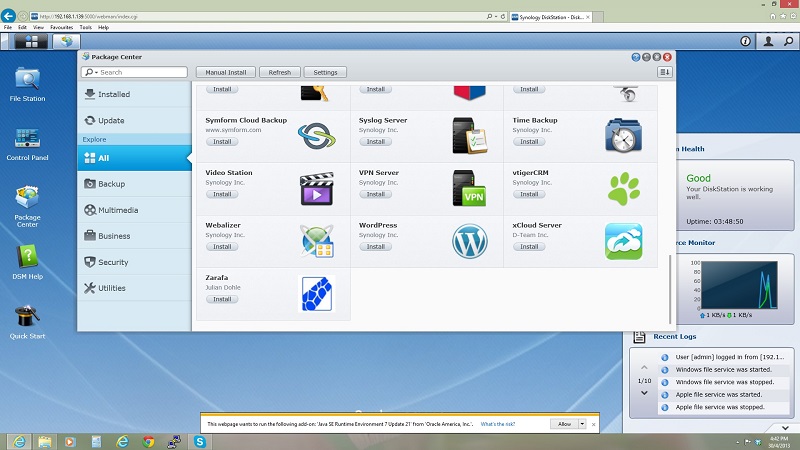Click Manual Install button

coord(226,72)
